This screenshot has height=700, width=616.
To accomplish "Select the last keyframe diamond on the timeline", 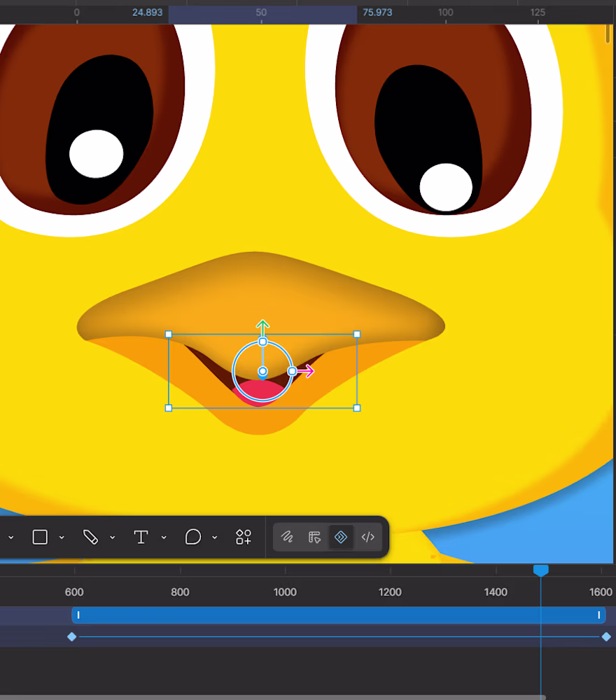I will click(606, 636).
